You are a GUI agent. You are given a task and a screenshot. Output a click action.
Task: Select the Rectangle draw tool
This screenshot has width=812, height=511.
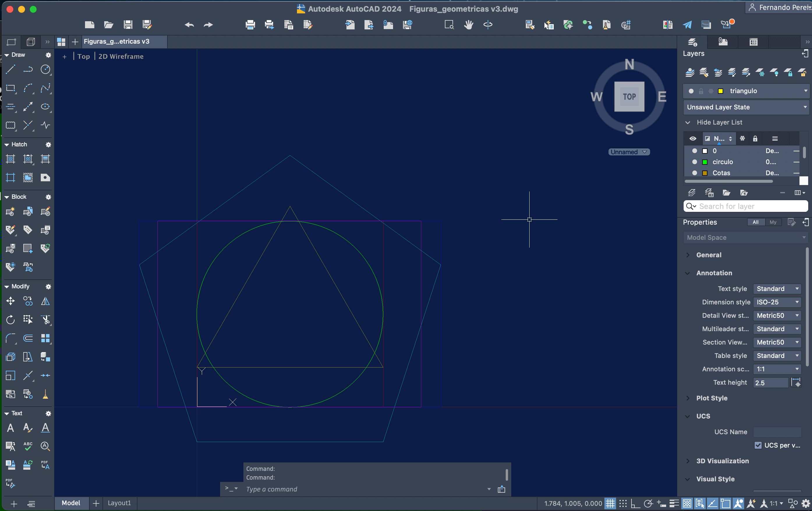[x=10, y=88]
